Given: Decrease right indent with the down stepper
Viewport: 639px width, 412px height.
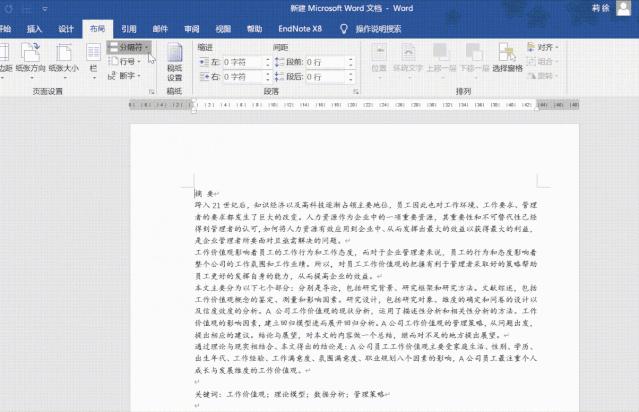Looking at the screenshot, I should tap(268, 79).
